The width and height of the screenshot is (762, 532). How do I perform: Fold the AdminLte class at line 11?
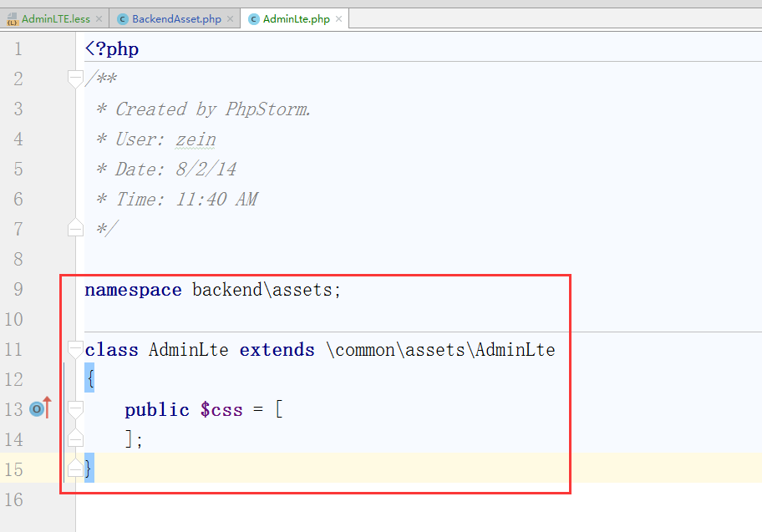(75, 350)
